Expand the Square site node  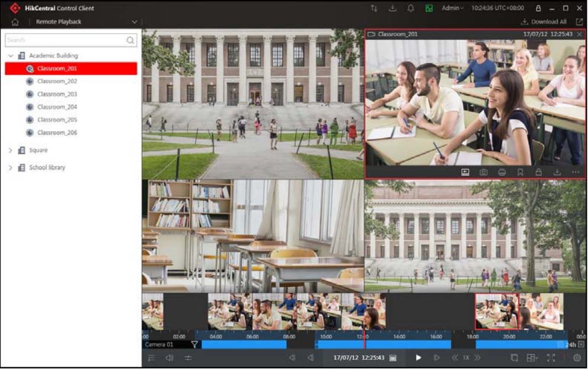click(x=10, y=150)
